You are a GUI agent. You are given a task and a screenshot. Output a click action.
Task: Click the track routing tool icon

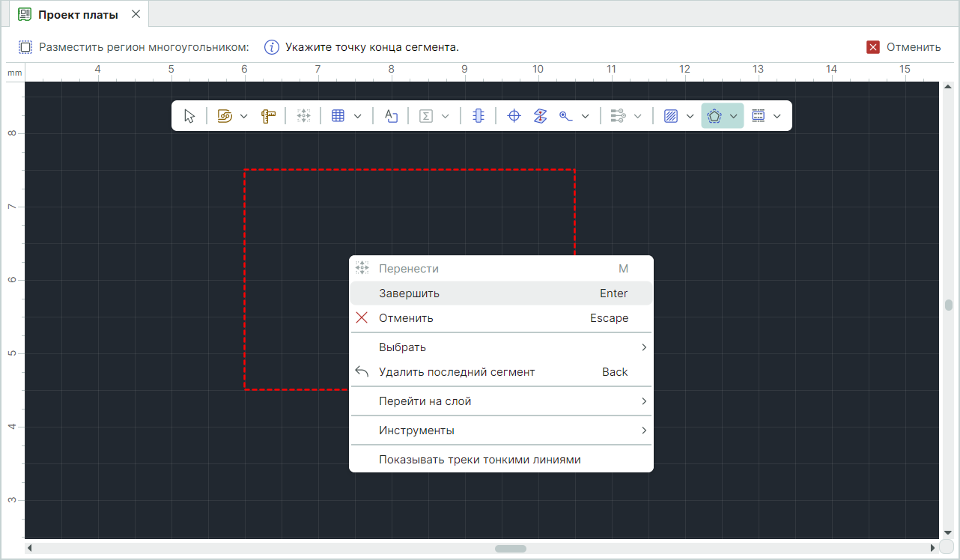225,116
